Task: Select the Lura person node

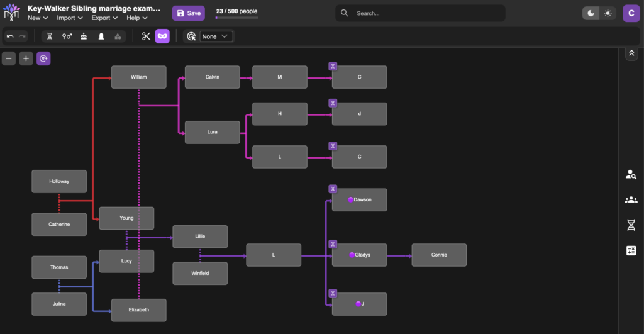Action: (x=213, y=132)
